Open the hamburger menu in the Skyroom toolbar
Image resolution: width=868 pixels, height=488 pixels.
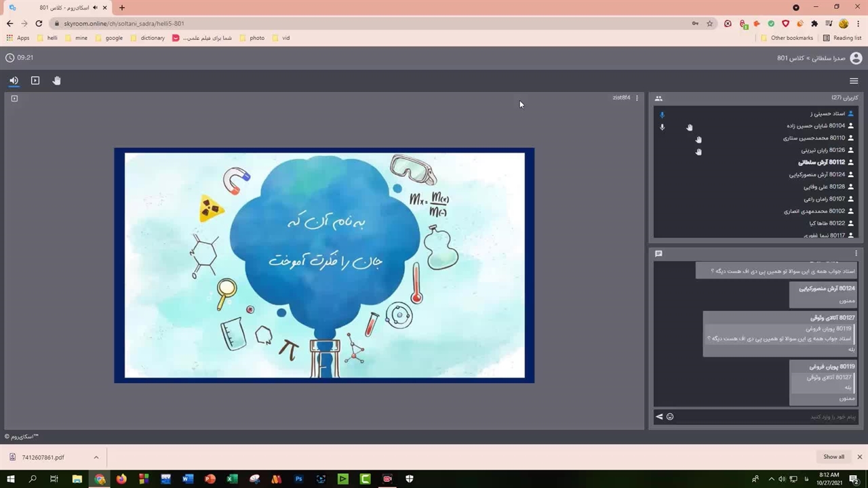click(854, 81)
